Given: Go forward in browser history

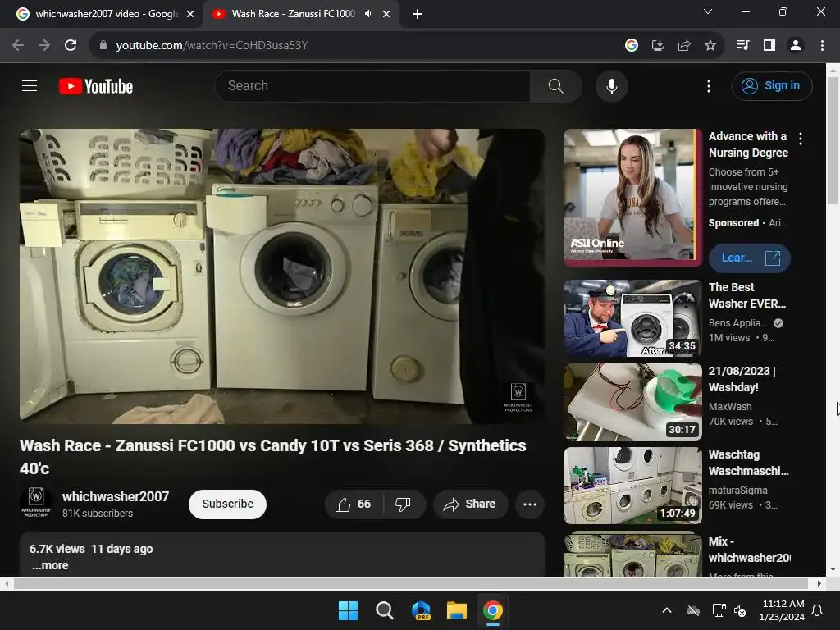Looking at the screenshot, I should pyautogui.click(x=44, y=46).
